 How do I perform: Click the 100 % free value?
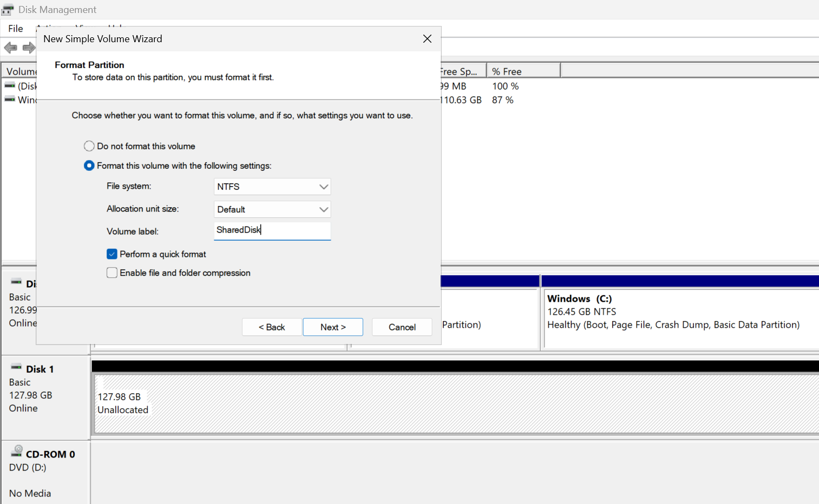[505, 86]
